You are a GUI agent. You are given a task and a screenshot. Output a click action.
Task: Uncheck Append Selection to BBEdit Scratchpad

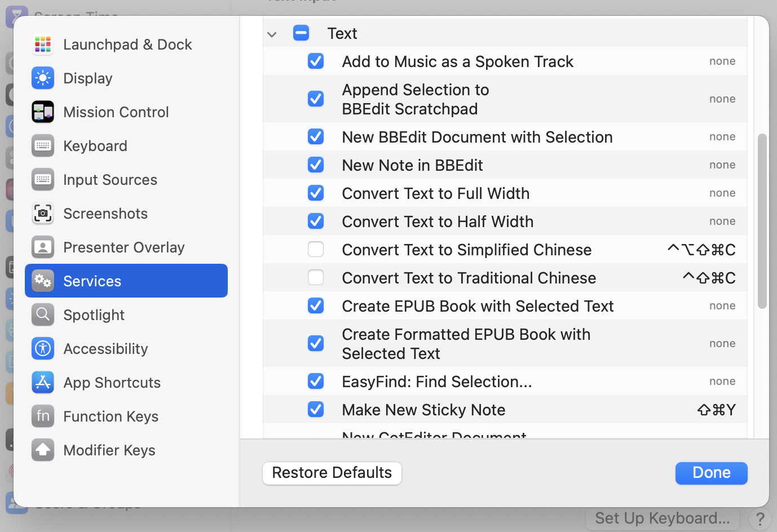pyautogui.click(x=316, y=99)
